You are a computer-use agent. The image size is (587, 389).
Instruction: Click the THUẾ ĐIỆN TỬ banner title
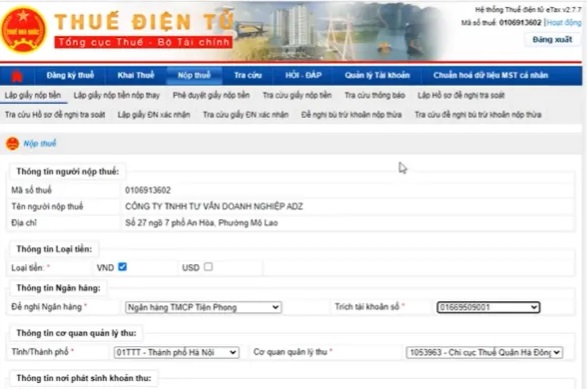pos(145,21)
